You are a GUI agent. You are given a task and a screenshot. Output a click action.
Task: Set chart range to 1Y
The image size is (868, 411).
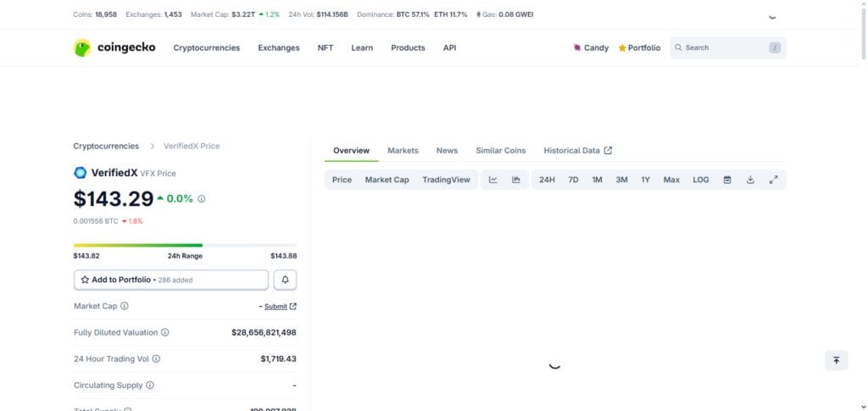pos(645,180)
